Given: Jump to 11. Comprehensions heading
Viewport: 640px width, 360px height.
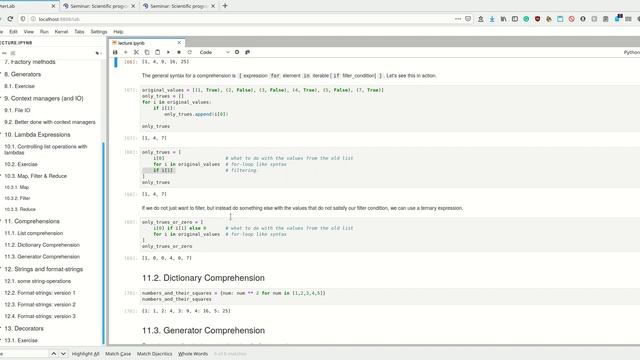Looking at the screenshot, I should click(32, 221).
